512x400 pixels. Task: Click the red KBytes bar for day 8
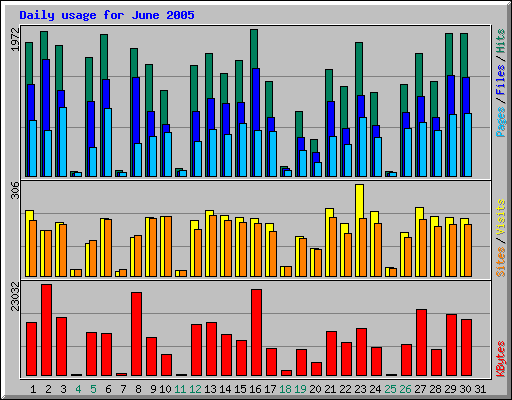point(137,334)
